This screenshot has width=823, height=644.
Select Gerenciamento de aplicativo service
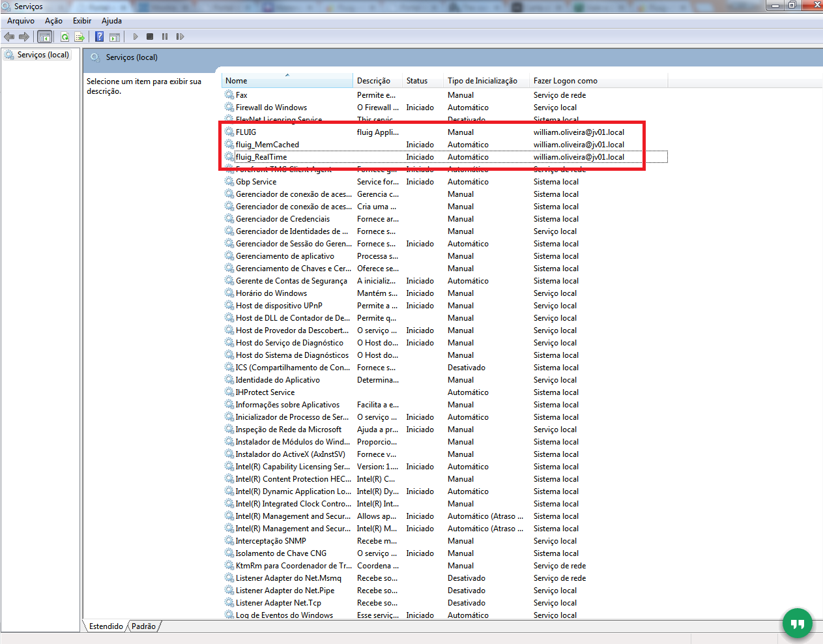[x=285, y=256]
